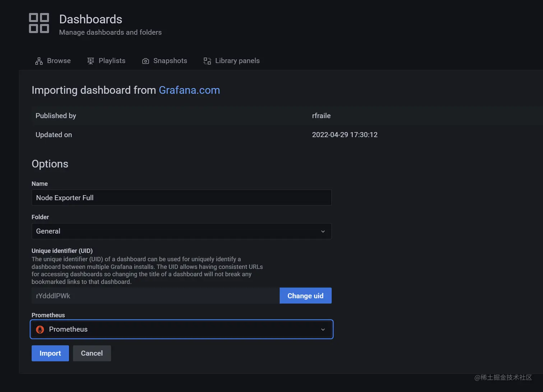Screen dimensions: 543x392
Task: Click the Manage dashboards and folders subtitle
Action: click(110, 32)
